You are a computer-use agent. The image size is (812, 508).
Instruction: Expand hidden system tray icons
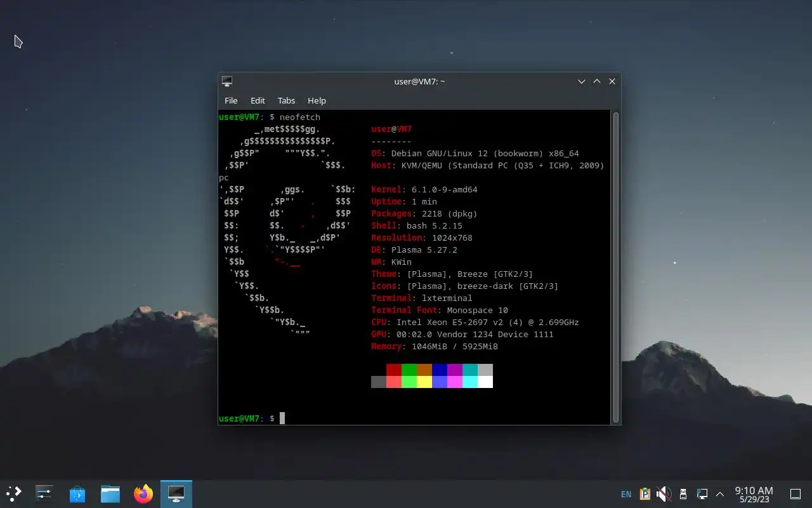point(720,494)
